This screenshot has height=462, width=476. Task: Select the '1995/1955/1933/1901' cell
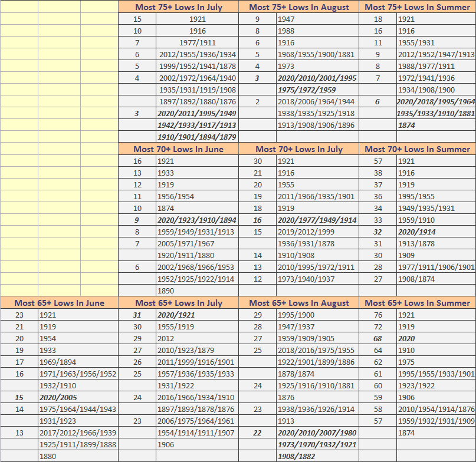(436, 374)
